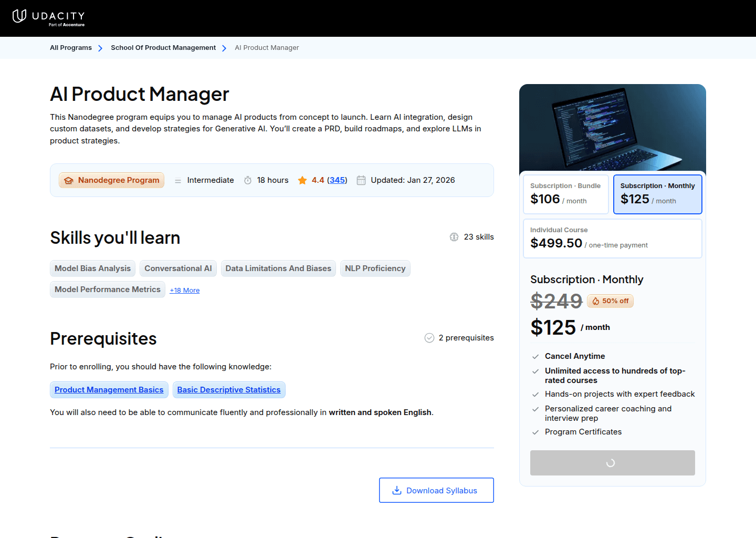The width and height of the screenshot is (756, 538).
Task: Open the Basic Descriptive Statistics prerequisite
Action: tap(229, 390)
